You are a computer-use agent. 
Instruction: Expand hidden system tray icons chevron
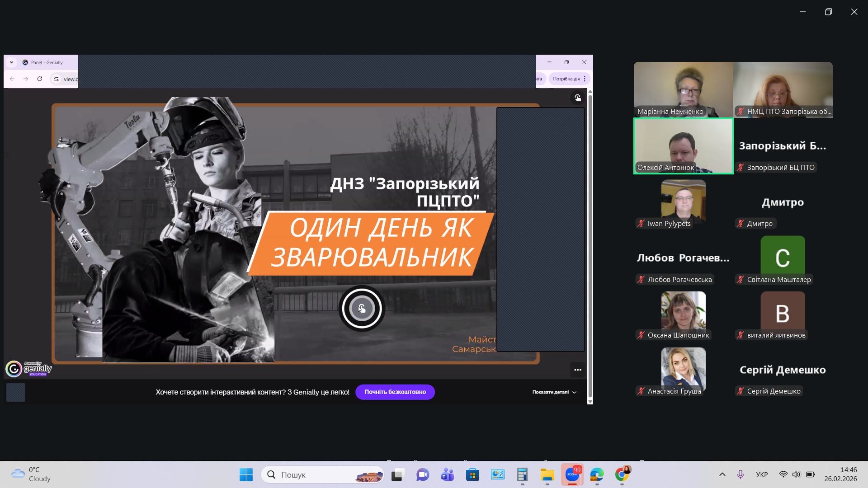(722, 474)
